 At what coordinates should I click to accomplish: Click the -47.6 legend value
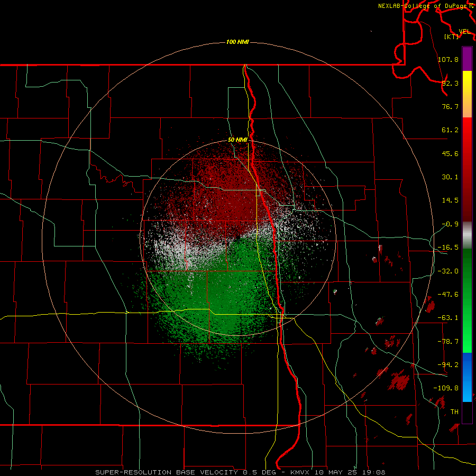coord(448,295)
